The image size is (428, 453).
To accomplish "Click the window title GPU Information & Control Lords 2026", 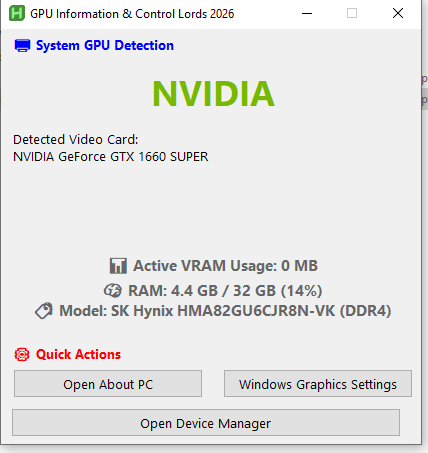I will click(x=132, y=14).
